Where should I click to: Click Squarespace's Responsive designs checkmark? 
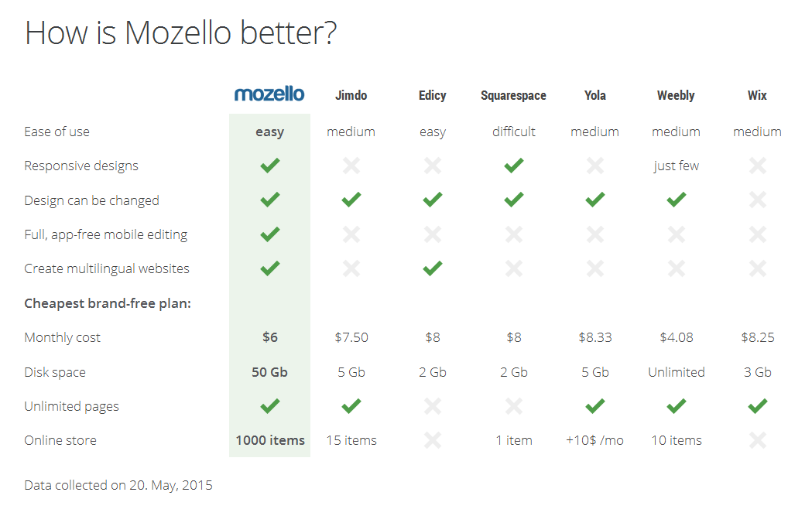pyautogui.click(x=513, y=166)
